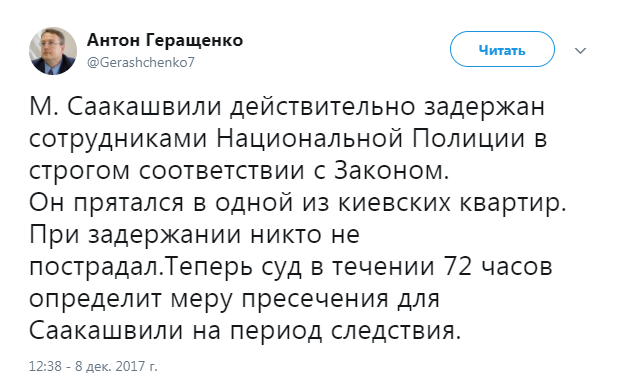
Task: Click the word действительно in first line
Action: [322, 108]
